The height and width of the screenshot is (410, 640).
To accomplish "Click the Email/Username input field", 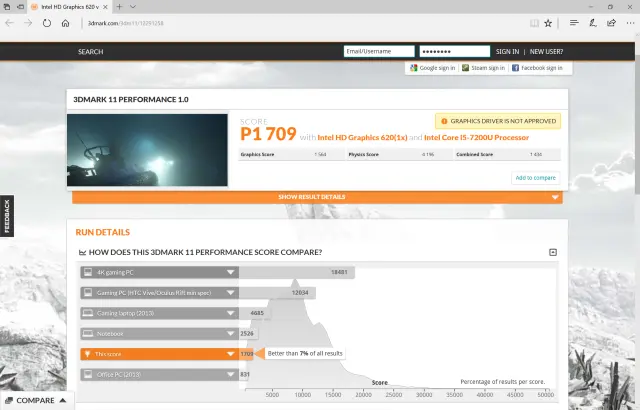I will point(378,51).
